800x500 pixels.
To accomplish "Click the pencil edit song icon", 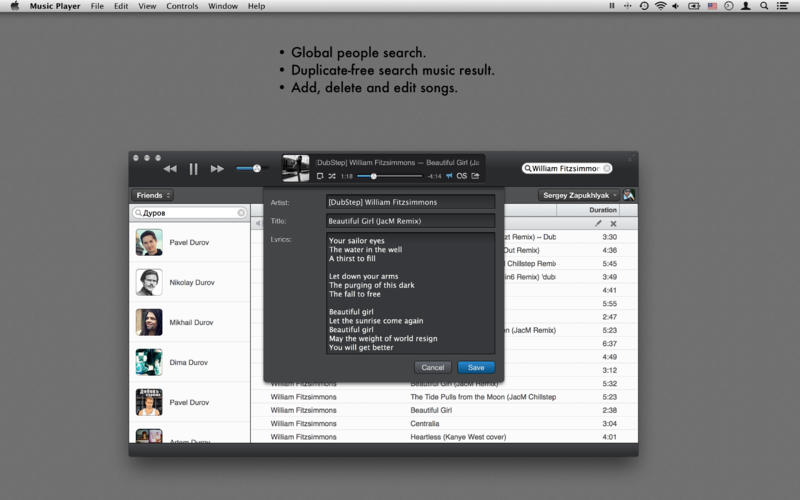I will click(598, 224).
